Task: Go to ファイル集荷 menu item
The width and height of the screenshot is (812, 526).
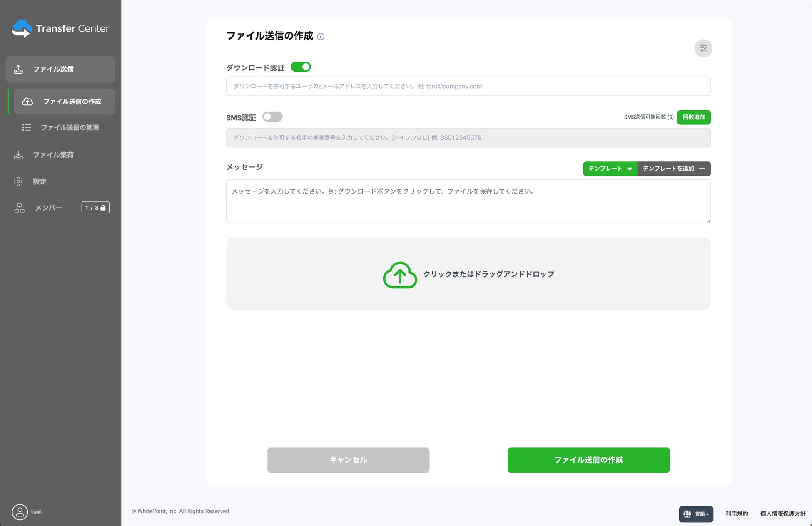Action: pos(53,155)
